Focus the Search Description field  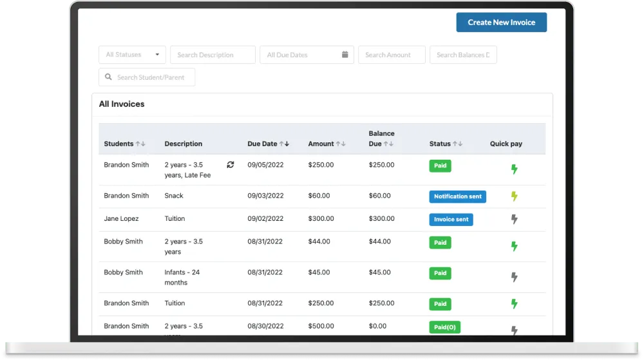(x=213, y=55)
